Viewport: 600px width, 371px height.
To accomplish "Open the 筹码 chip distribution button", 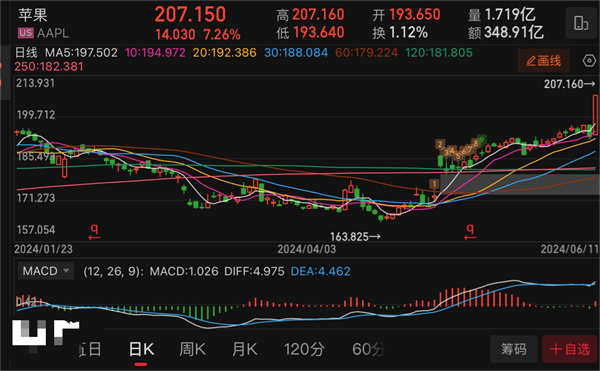I will point(514,349).
